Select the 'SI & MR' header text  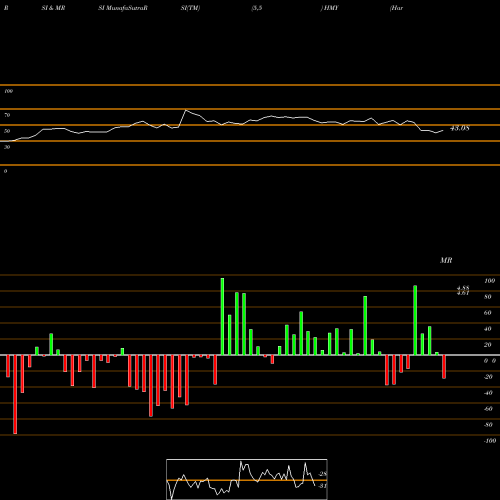click(53, 8)
